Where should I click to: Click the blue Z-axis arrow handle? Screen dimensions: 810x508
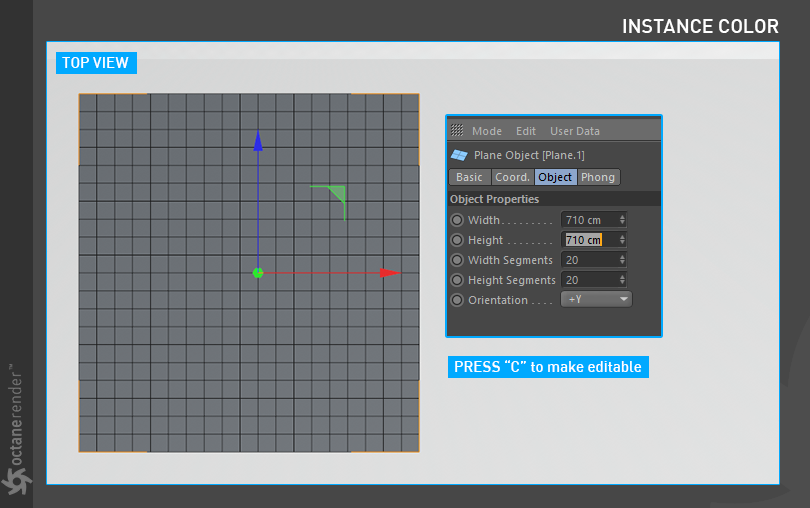258,141
